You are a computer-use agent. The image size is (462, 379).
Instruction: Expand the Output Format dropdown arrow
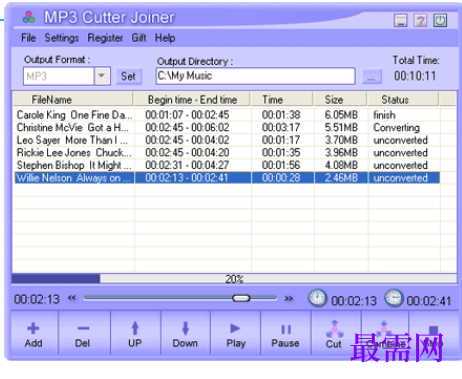[102, 76]
